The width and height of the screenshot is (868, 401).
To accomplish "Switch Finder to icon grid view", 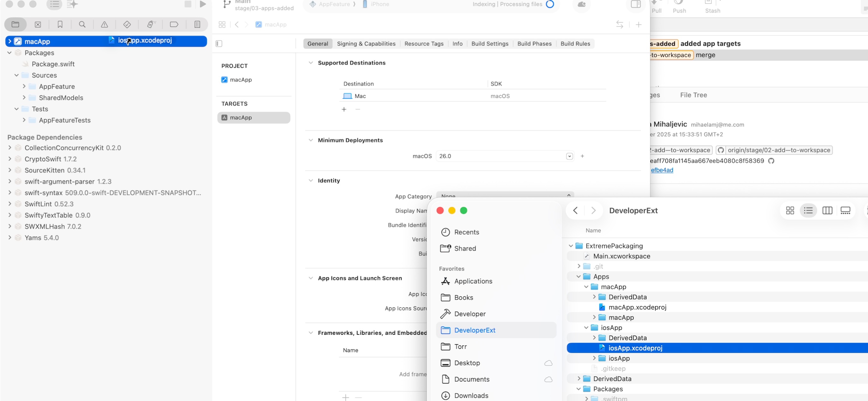I will tap(790, 211).
